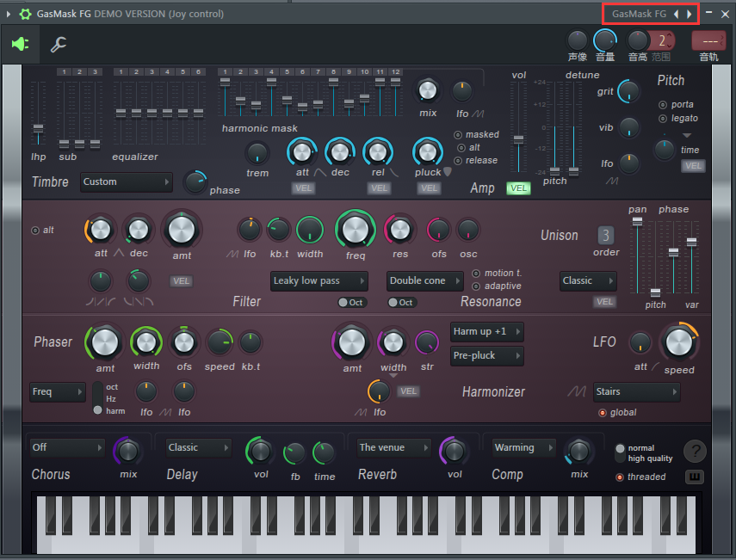This screenshot has height=560, width=736.
Task: Open the Leaky low pass dropdown
Action: coord(319,281)
